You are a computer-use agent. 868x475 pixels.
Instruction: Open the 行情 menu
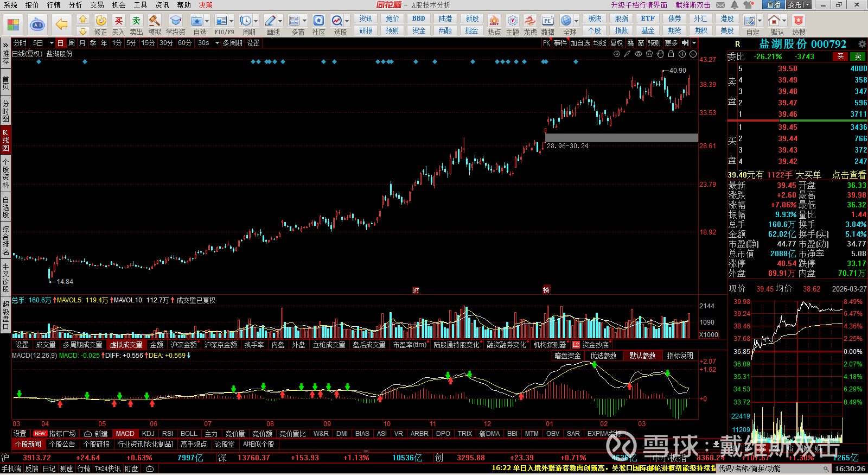(54, 5)
